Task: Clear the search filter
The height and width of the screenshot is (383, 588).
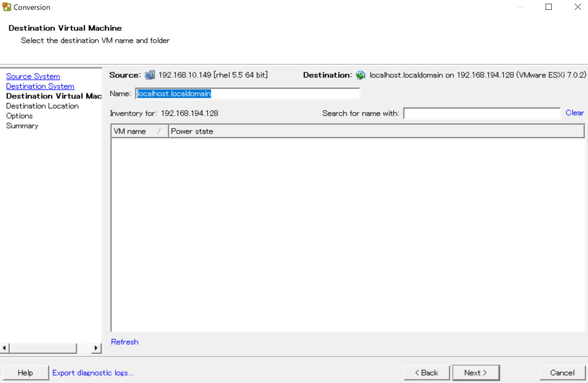Action: [x=574, y=113]
